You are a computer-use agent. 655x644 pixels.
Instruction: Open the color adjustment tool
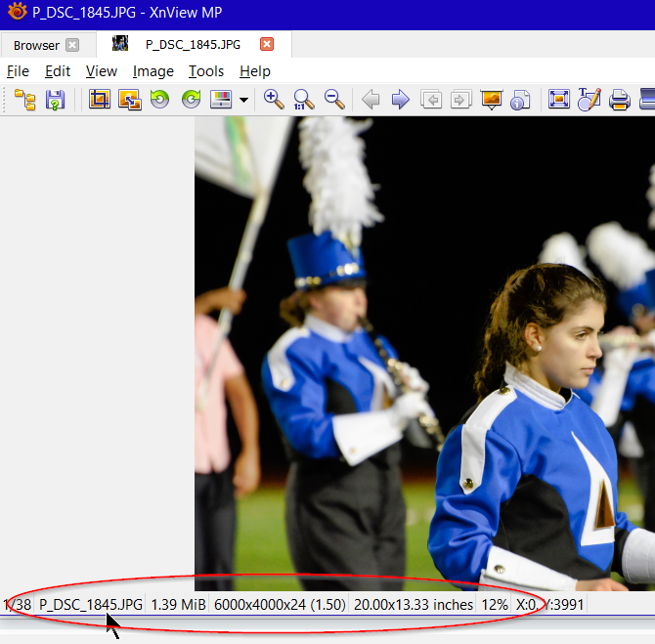point(222,100)
